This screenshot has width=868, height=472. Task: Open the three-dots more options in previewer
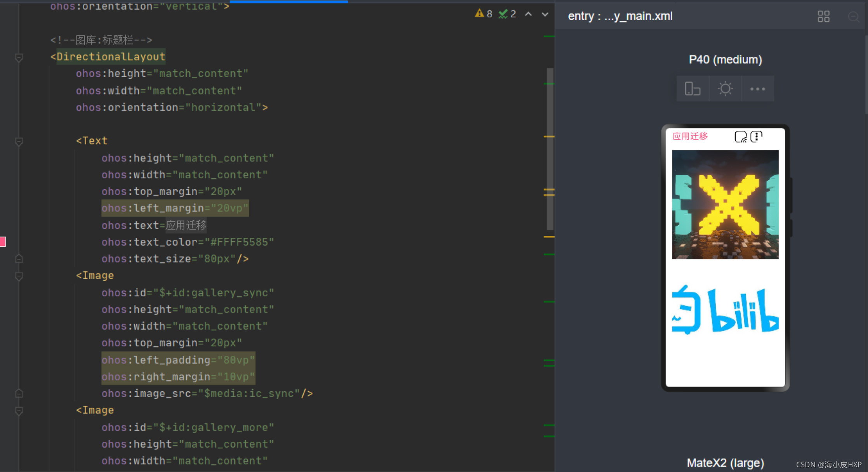click(x=758, y=89)
